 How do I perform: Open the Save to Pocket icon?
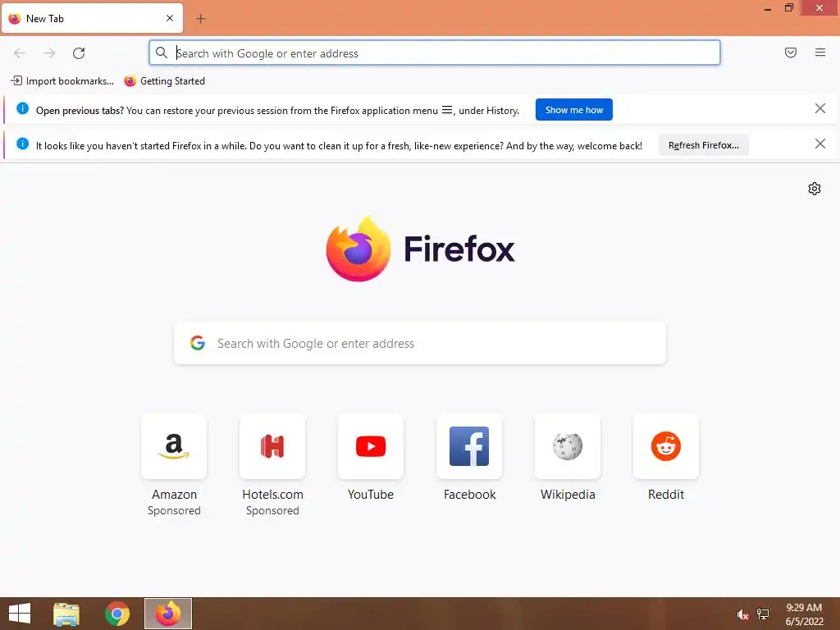click(791, 52)
